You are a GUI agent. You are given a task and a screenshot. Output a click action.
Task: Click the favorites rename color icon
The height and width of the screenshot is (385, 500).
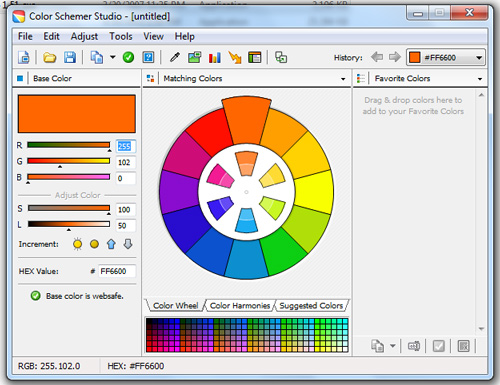414,346
